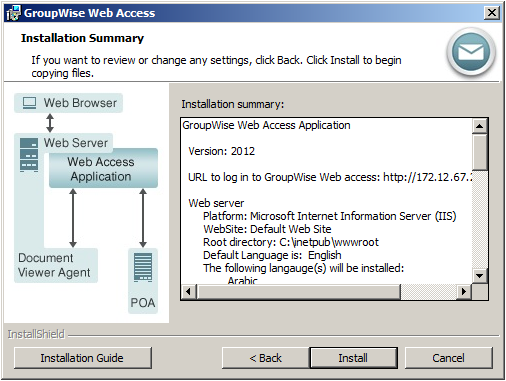Click the installer icon in the title bar
This screenshot has width=506, height=381.
14,13
